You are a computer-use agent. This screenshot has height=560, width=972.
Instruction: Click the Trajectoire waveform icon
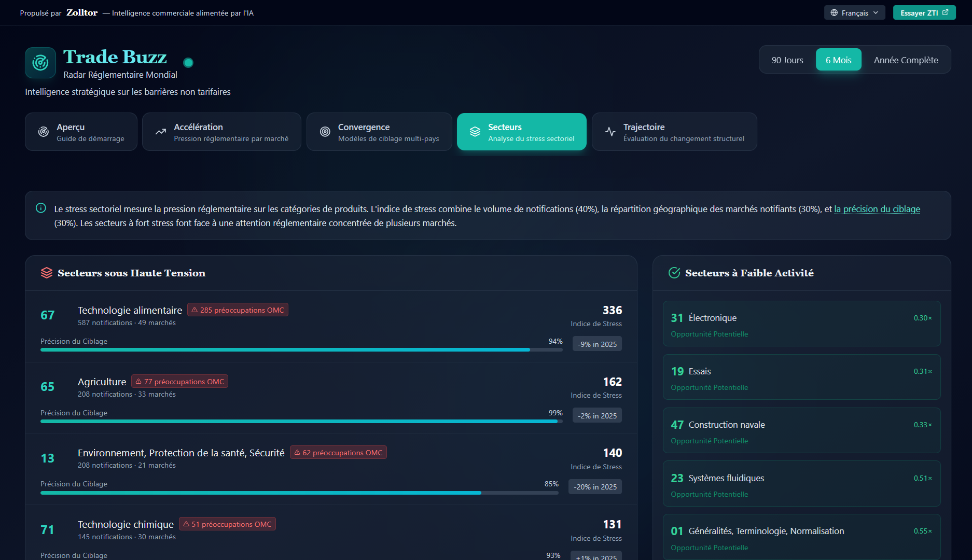pos(609,132)
